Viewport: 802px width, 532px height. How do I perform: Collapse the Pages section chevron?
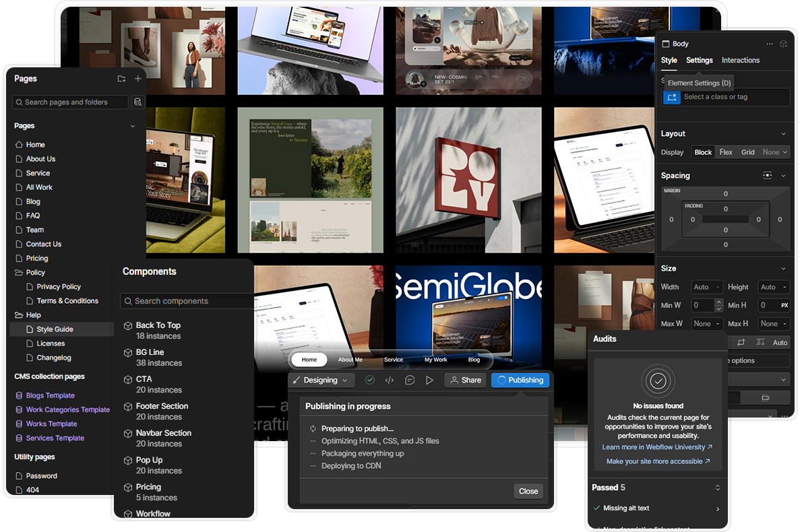(133, 126)
